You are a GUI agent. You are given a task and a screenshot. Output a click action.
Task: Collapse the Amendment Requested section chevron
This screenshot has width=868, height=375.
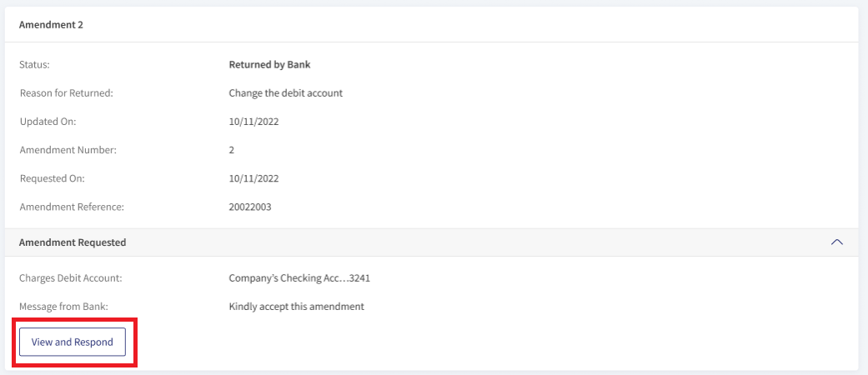click(x=837, y=242)
